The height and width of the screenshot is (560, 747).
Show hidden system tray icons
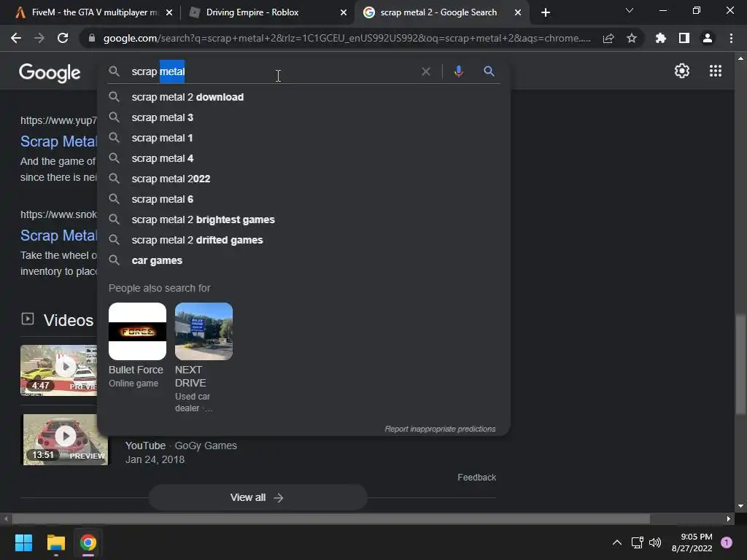pos(617,542)
